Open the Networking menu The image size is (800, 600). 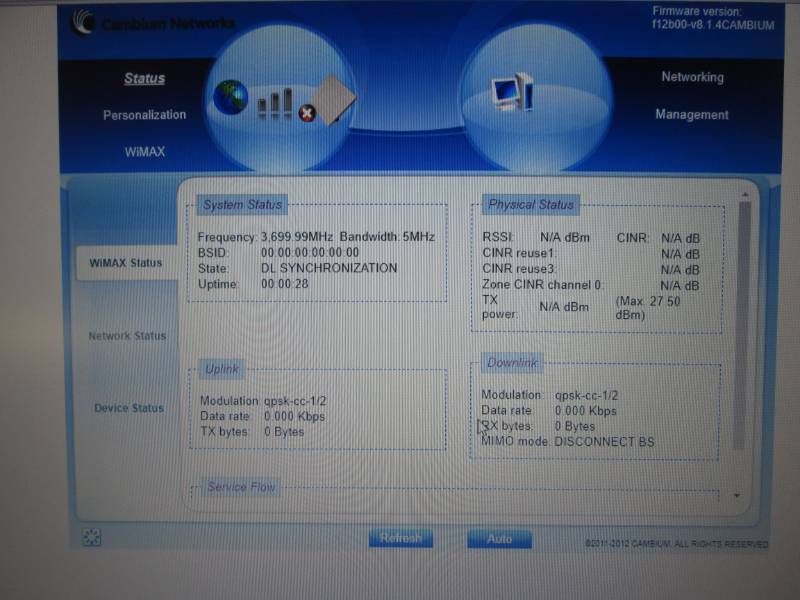click(692, 77)
